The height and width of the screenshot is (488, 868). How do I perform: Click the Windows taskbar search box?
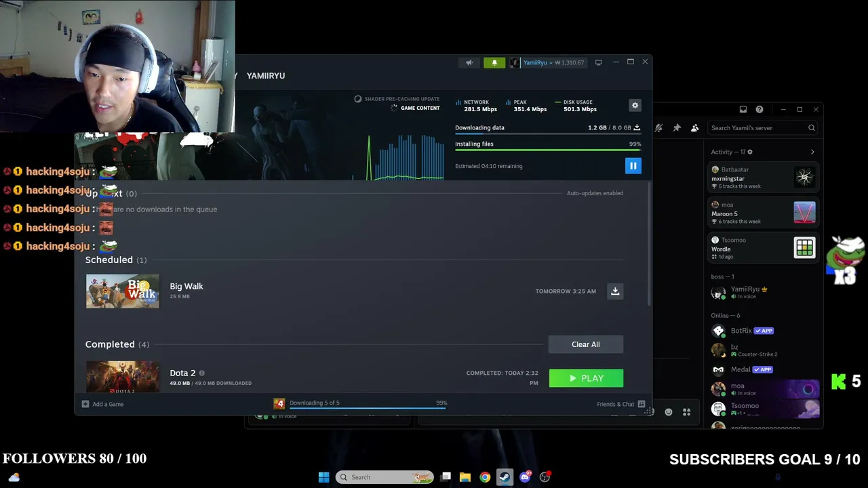tap(385, 477)
